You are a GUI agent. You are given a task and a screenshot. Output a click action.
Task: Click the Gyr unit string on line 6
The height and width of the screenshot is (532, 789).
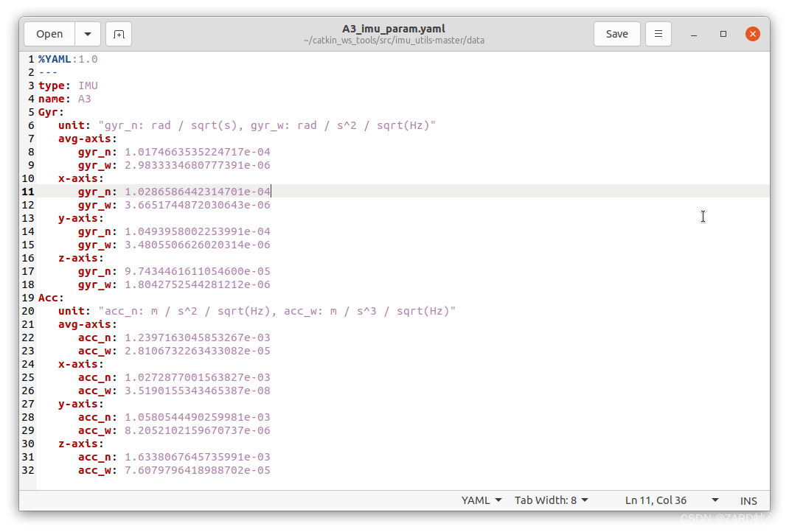(x=267, y=125)
